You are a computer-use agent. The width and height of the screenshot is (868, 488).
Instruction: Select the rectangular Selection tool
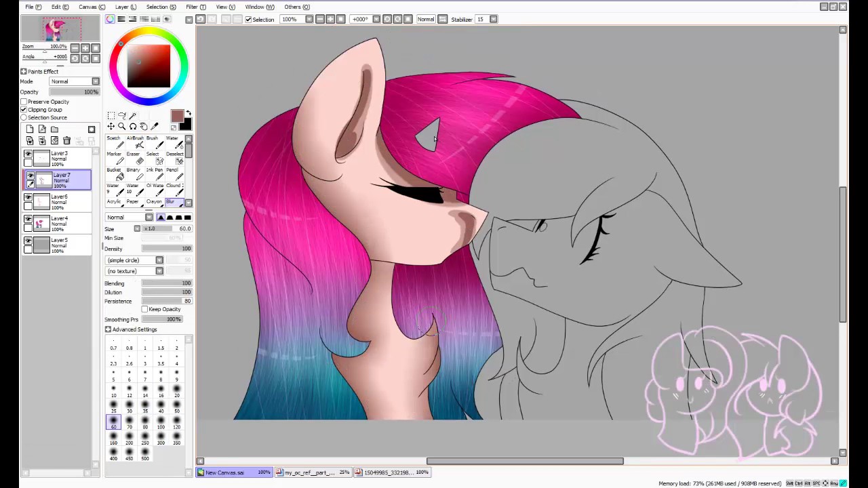pyautogui.click(x=111, y=115)
